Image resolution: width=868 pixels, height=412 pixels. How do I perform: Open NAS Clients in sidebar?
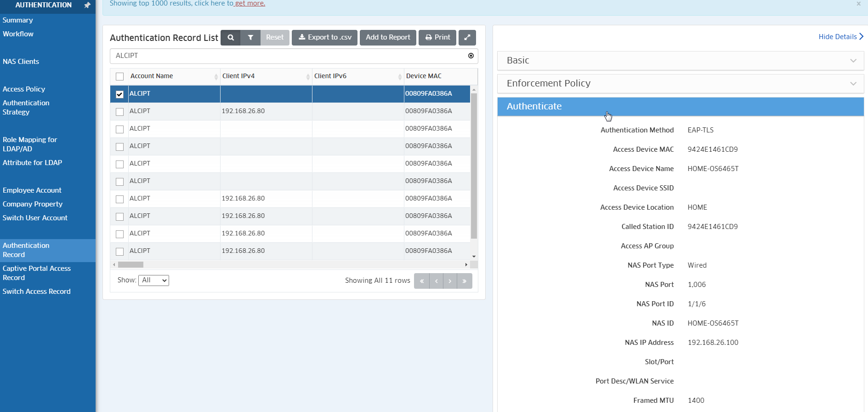tap(21, 62)
